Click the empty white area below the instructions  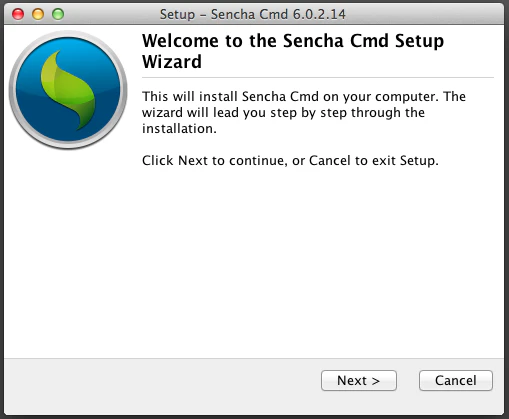pos(253,260)
